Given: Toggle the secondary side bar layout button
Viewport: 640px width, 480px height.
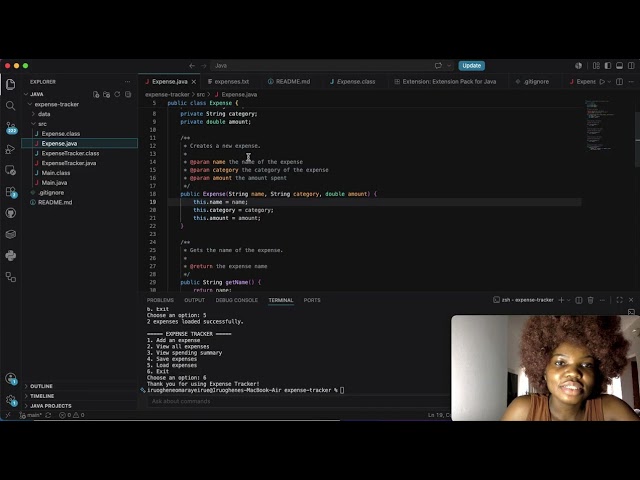Looking at the screenshot, I should (631, 66).
